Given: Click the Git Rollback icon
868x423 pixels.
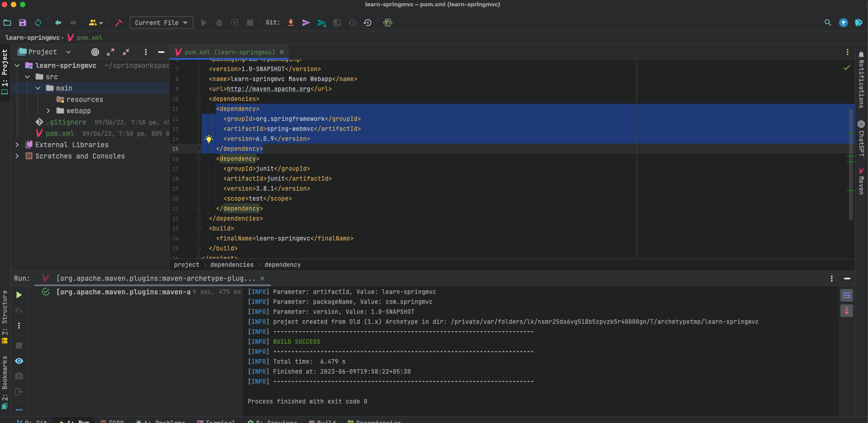Looking at the screenshot, I should [367, 23].
